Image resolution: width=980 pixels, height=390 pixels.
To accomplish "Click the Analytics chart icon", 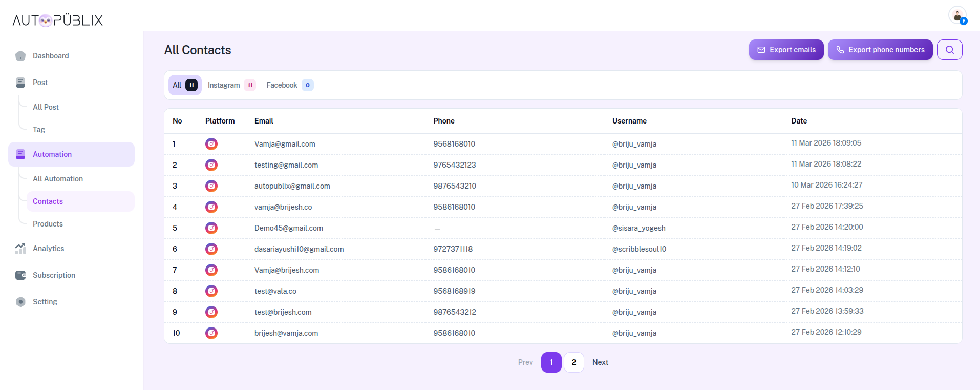I will (x=20, y=249).
